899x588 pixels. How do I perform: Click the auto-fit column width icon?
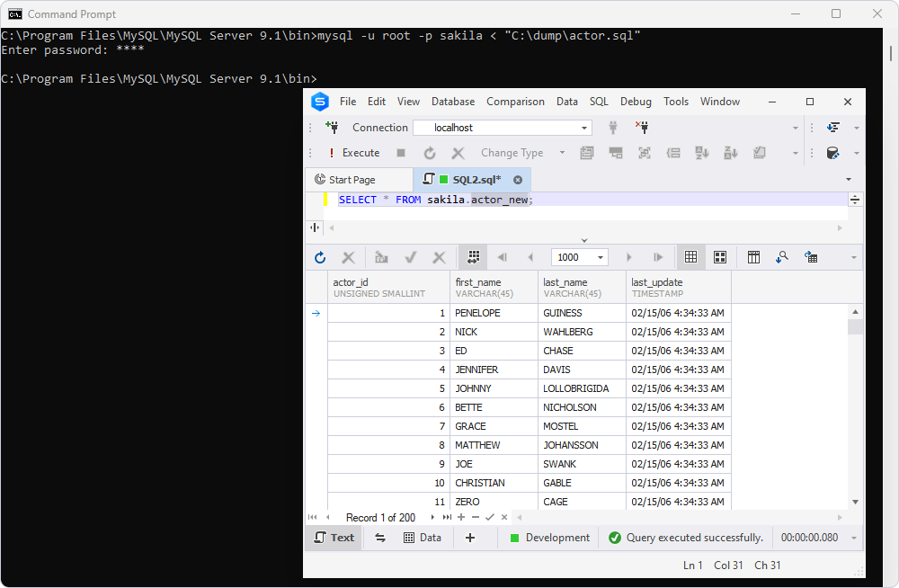(473, 257)
